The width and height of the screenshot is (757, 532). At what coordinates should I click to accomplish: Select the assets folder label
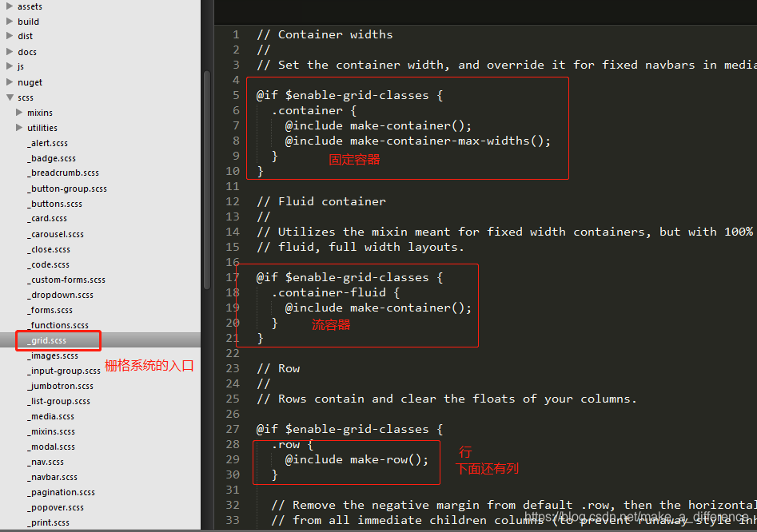pyautogui.click(x=30, y=6)
